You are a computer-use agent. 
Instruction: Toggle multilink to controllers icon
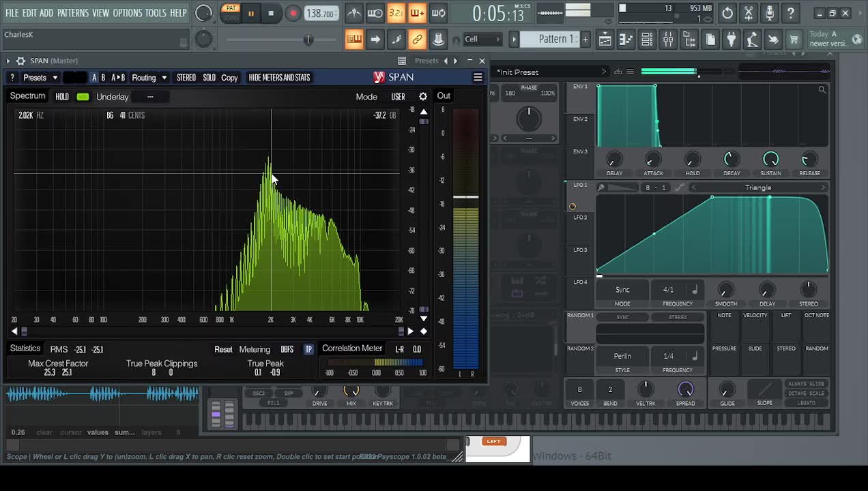coord(417,39)
